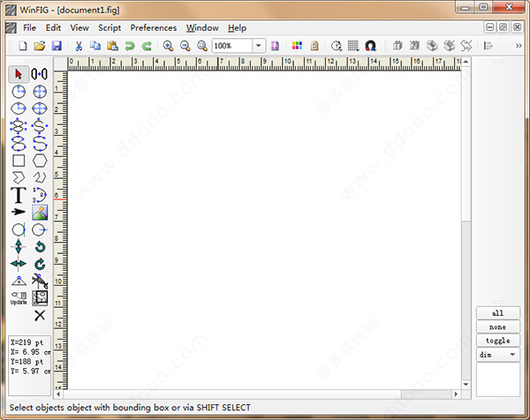Screen dimensions: 530x420
Task: Click the Update tool icon
Action: click(19, 298)
